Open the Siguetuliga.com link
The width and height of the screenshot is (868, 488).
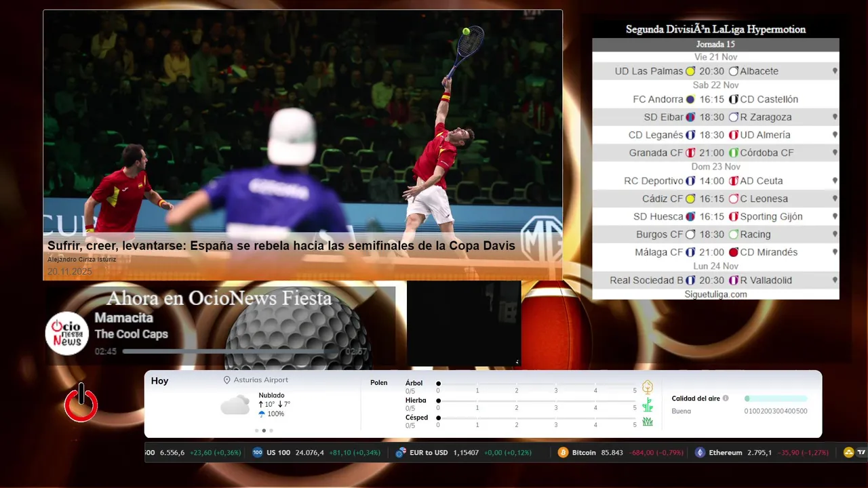[x=715, y=294]
